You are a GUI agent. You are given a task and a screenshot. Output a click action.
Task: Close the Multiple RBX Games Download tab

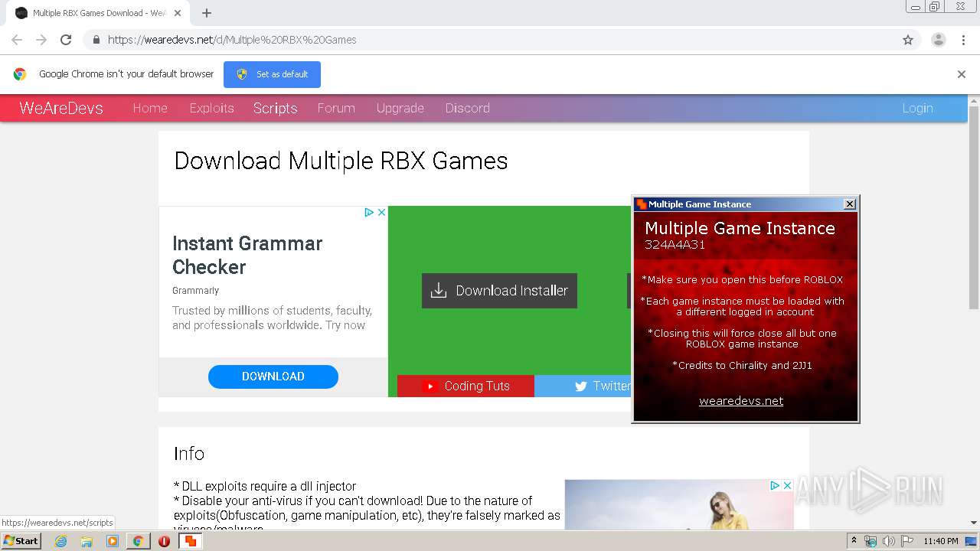[x=178, y=13]
